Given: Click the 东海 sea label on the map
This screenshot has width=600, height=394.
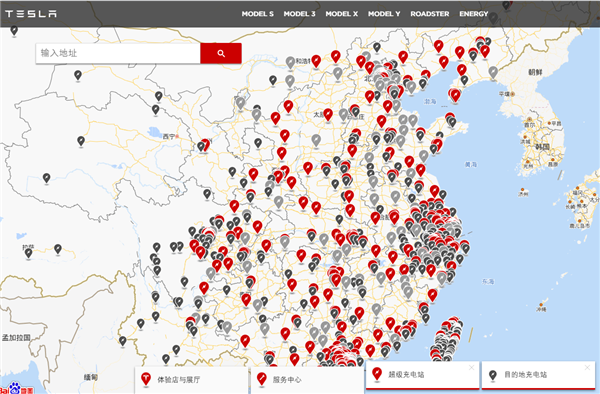Looking at the screenshot, I should 488,282.
